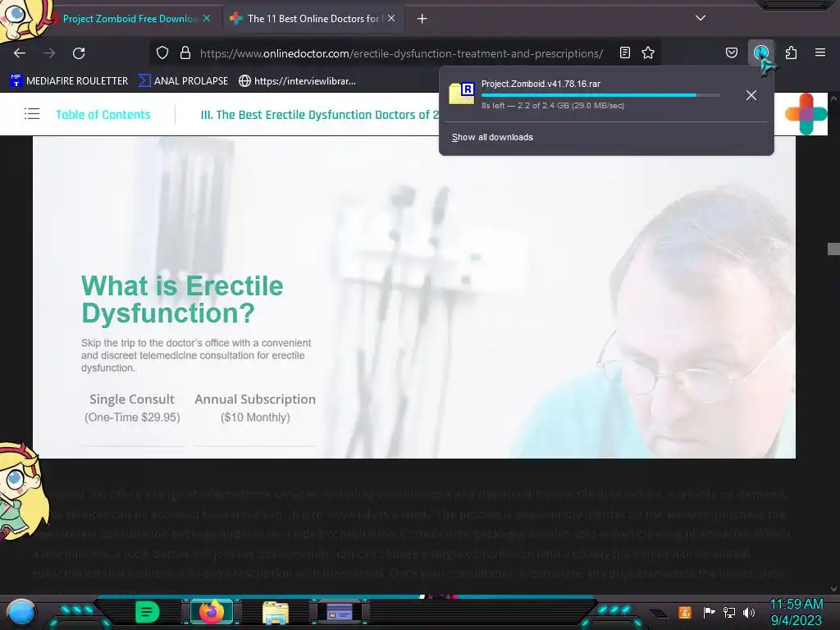The image size is (840, 630).
Task: Open the Firefox hamburger menu
Action: coord(820,52)
